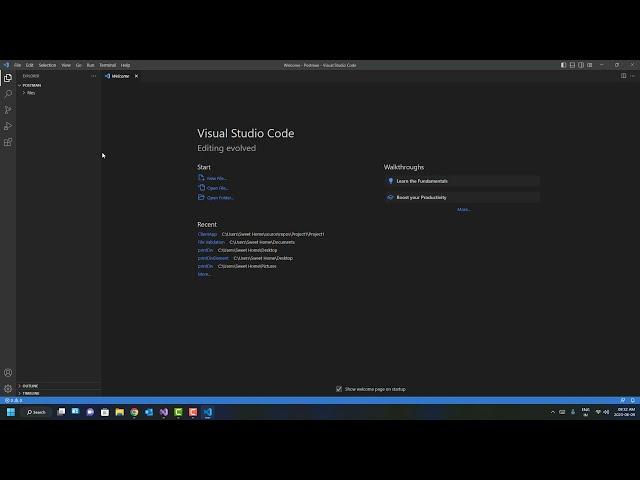The height and width of the screenshot is (480, 640).
Task: Open File Explorer from taskbar
Action: [x=120, y=412]
